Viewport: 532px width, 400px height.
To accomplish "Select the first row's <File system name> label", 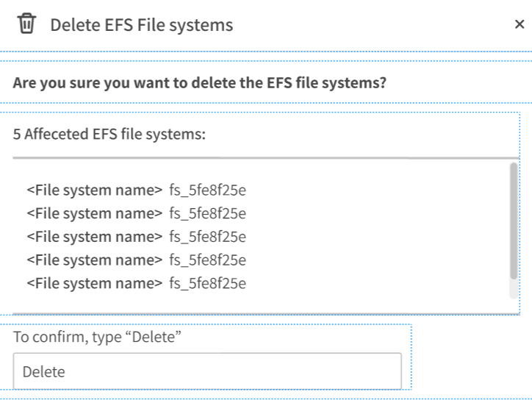I will [94, 190].
